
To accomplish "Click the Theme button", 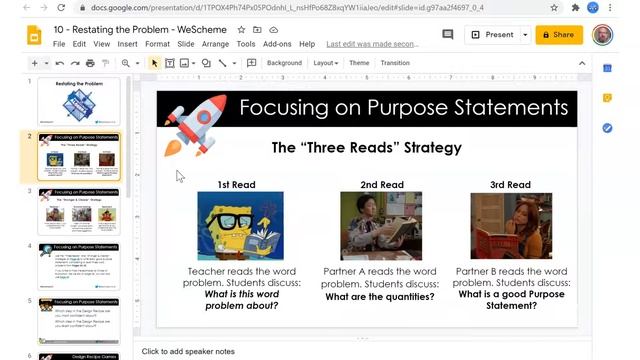I will 359,63.
